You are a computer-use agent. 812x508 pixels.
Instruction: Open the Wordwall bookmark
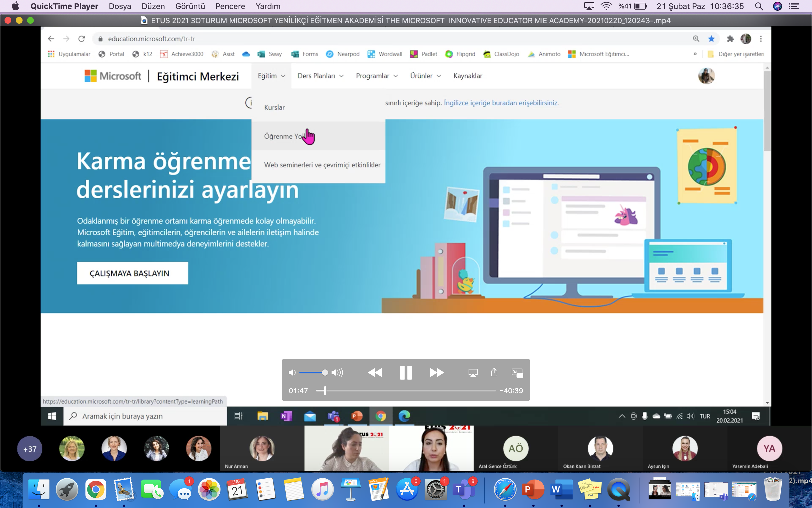point(385,54)
